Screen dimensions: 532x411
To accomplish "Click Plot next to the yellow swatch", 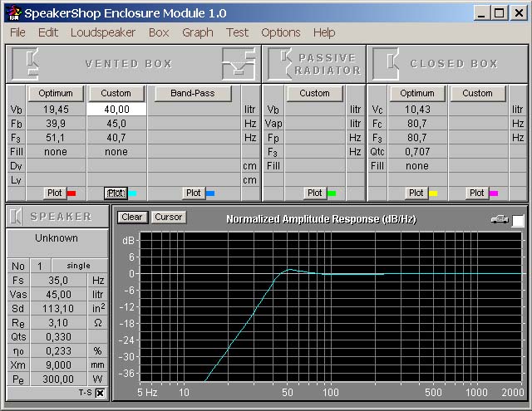I will [416, 193].
